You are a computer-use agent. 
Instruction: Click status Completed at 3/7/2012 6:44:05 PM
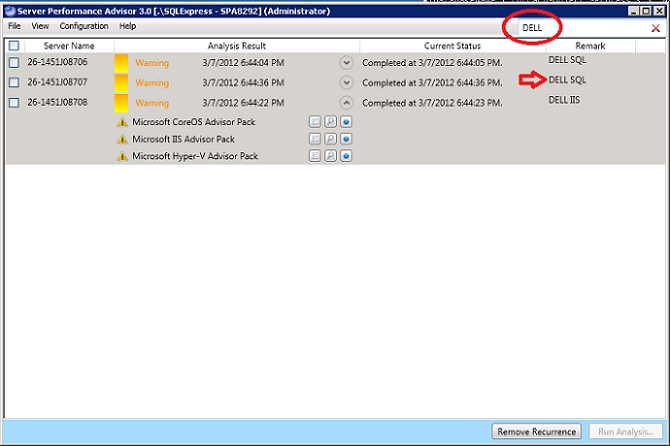tap(432, 63)
